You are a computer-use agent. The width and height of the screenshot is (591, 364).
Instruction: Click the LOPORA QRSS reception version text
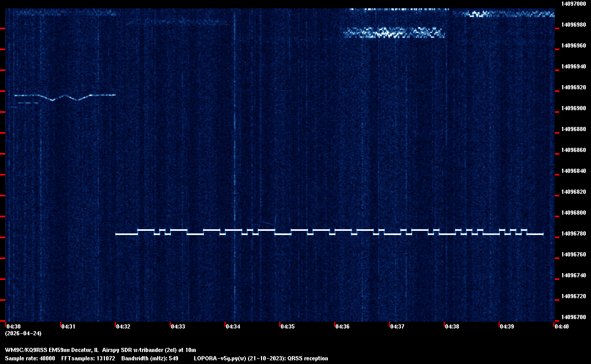pos(261,358)
